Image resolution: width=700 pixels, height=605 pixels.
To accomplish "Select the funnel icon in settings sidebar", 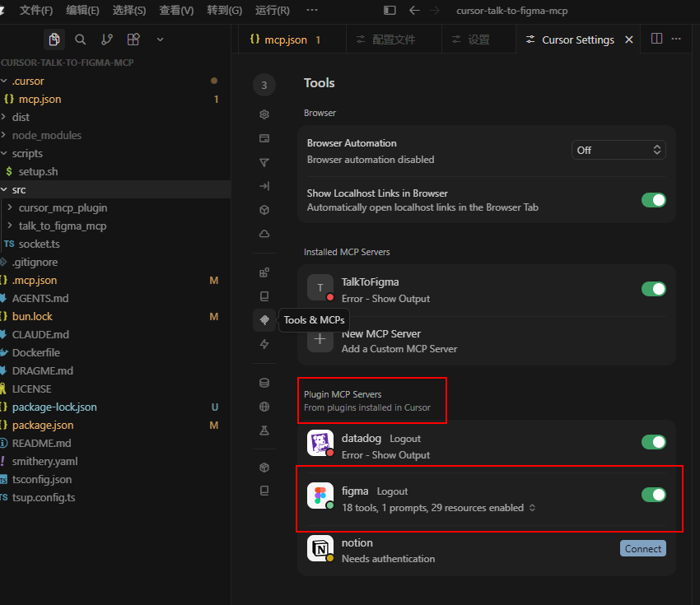I will click(x=264, y=162).
